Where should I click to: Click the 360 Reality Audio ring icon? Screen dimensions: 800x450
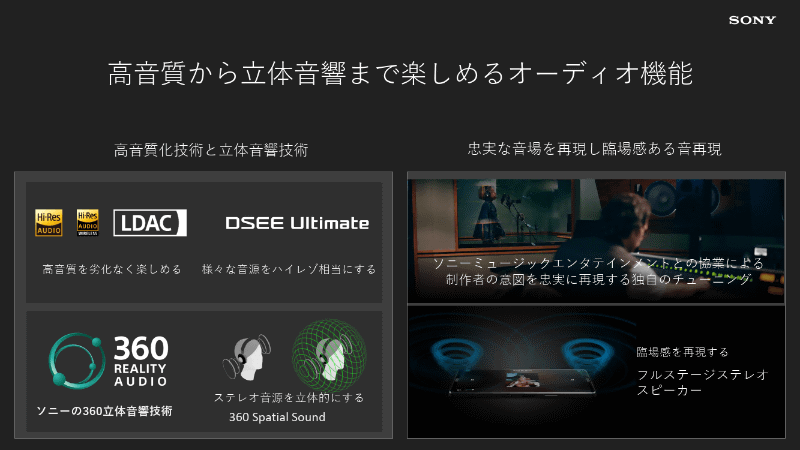77,360
